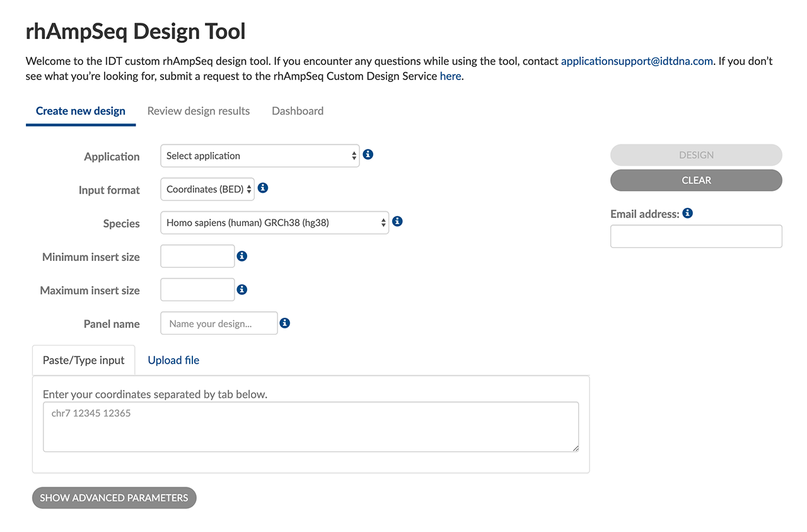Click the Panel name input field
807x532 pixels.
click(x=219, y=323)
